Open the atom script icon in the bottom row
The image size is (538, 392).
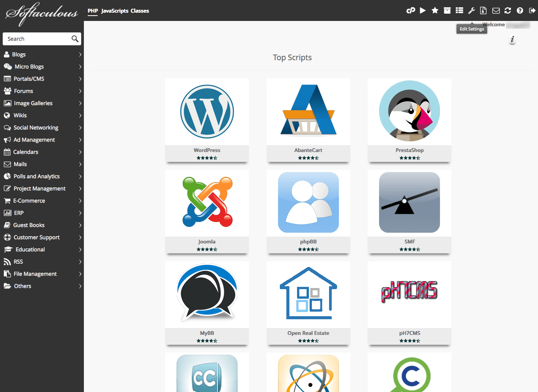click(x=308, y=373)
